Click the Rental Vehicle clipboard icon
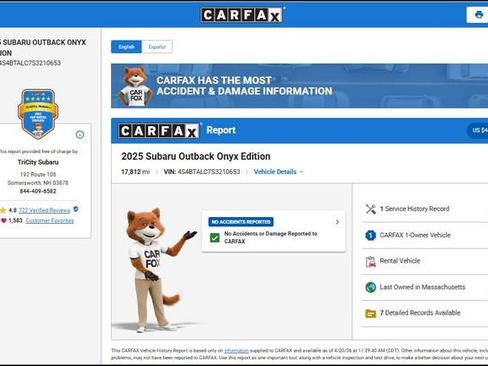This screenshot has height=366, width=488. pyautogui.click(x=371, y=261)
